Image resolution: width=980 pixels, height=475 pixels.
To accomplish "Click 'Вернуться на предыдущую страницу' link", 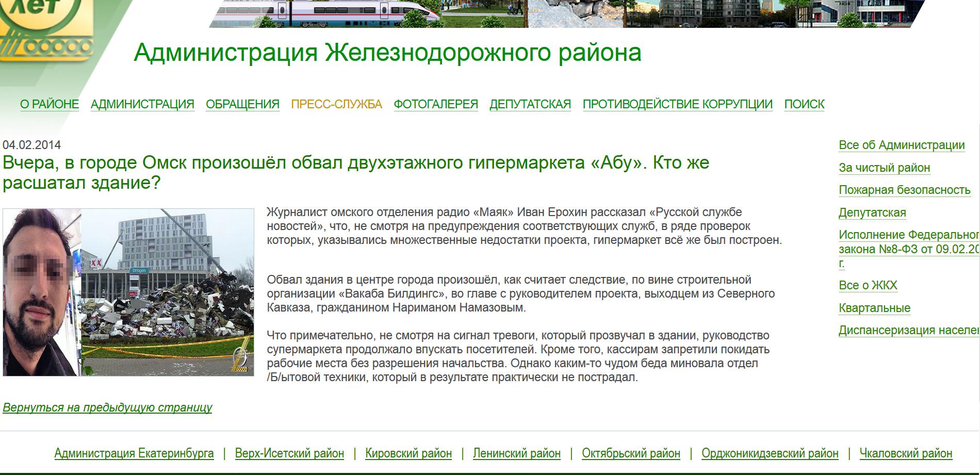I will coord(107,407).
